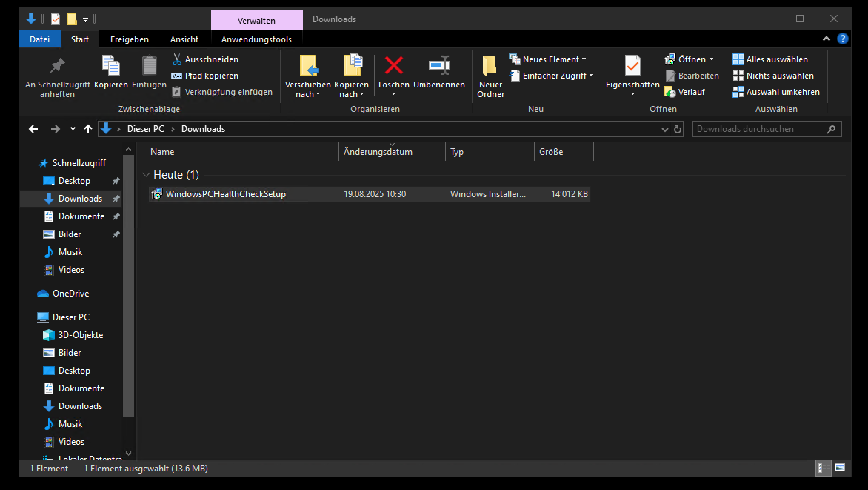Open Neues Element dropdown

coord(548,59)
